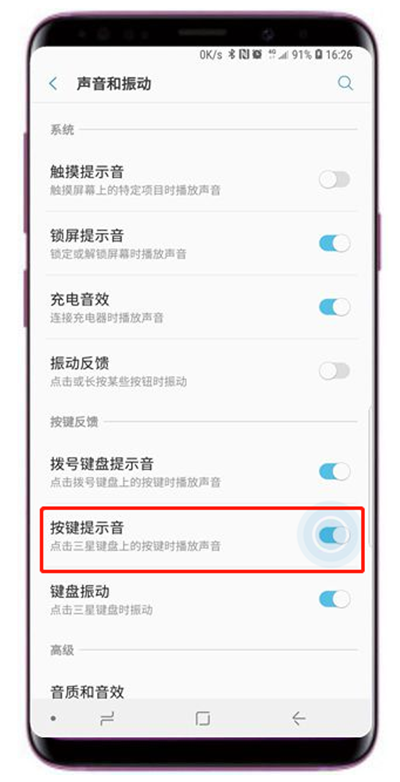400x782 pixels.
Task: Tap the back arrow beside 声音和振动
Action: click(x=53, y=84)
